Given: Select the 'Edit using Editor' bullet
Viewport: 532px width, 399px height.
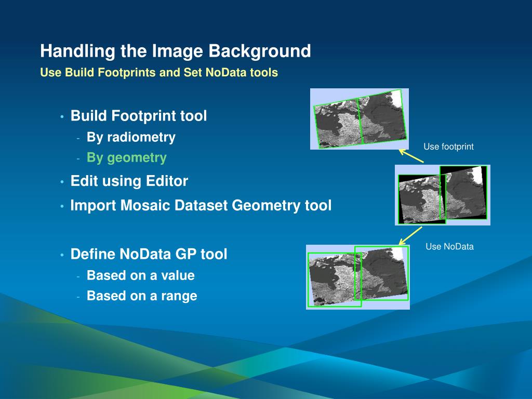Looking at the screenshot, I should [129, 181].
